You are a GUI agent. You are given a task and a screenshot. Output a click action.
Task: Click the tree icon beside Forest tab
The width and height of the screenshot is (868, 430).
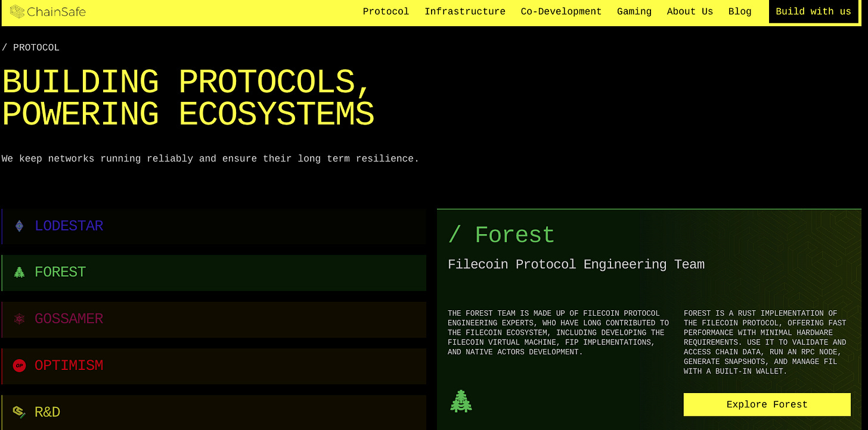click(19, 272)
